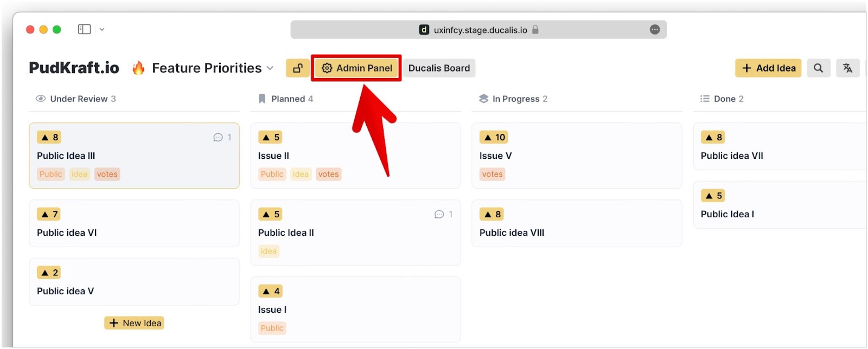Open the language translate icon

[847, 68]
